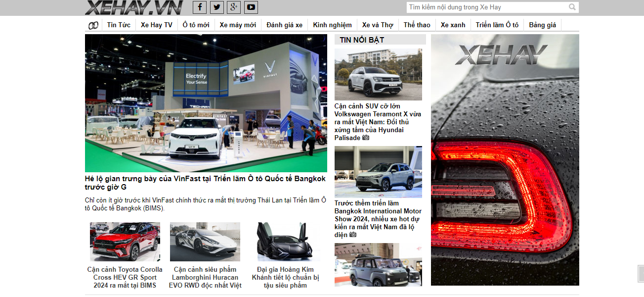This screenshot has height=297, width=644.
Task: Click the page scrollbar at right edge
Action: pos(641,273)
